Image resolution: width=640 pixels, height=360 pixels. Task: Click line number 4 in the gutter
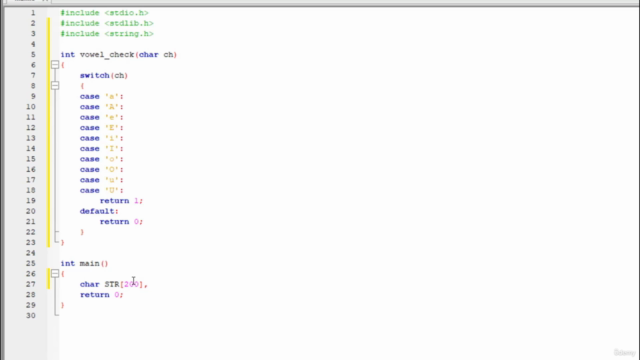coord(33,44)
